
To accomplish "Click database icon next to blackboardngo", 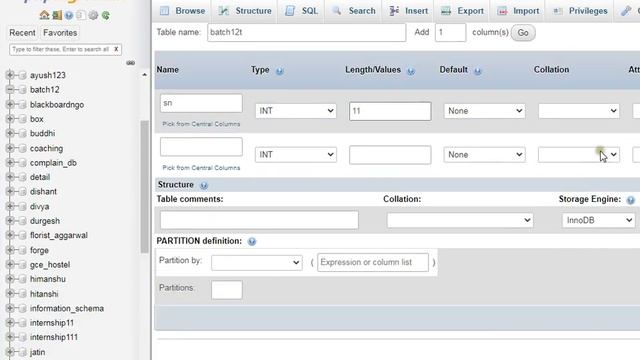I will 22,104.
